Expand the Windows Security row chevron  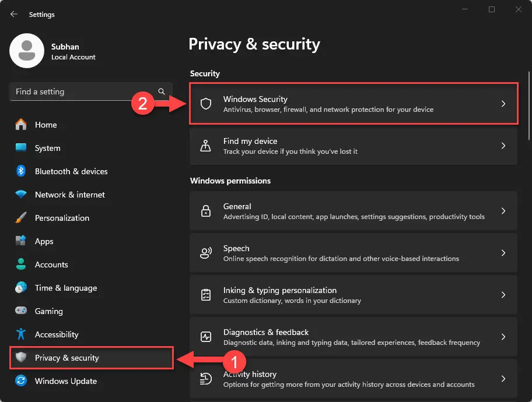(x=503, y=103)
